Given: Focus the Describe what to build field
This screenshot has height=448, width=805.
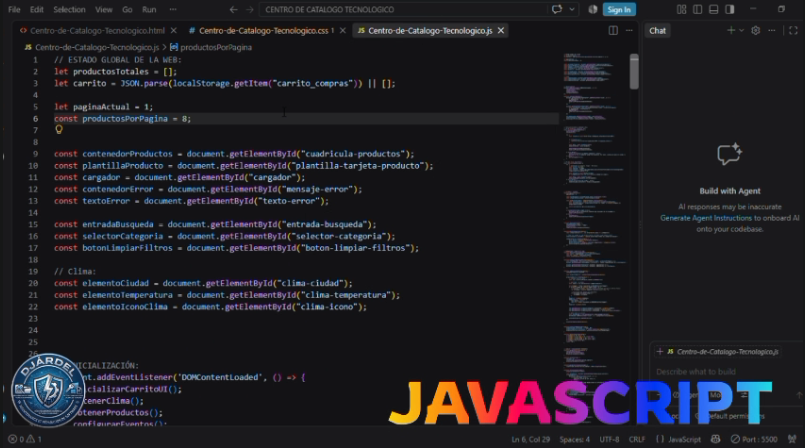Looking at the screenshot, I should [724, 372].
